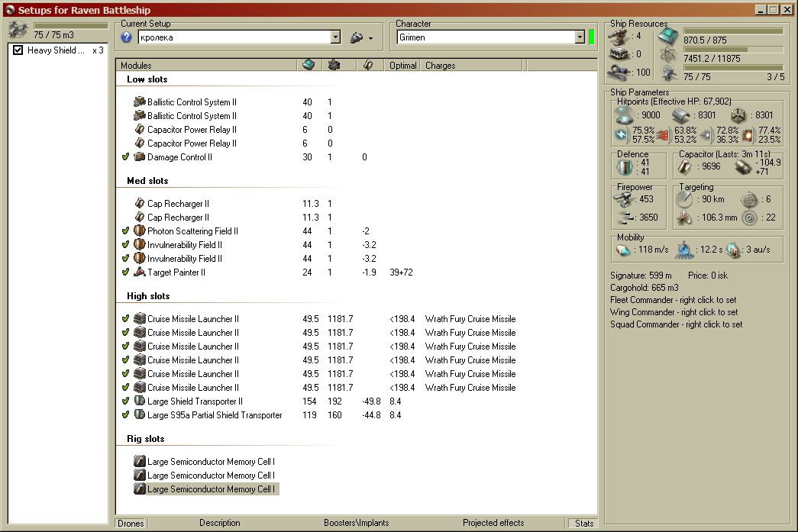Toggle first Cruise Missile Launcher II checkmark
This screenshot has height=532, width=798.
[126, 319]
